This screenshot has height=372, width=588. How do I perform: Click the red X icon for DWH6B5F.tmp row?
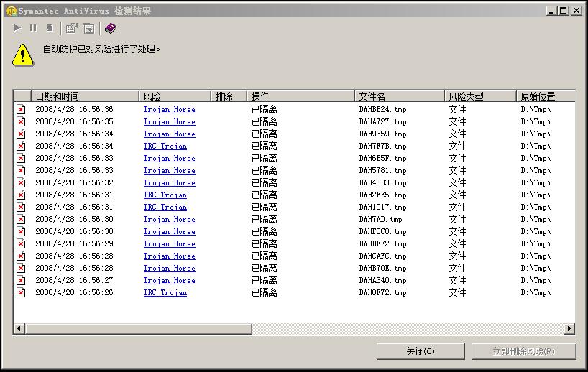(x=21, y=158)
